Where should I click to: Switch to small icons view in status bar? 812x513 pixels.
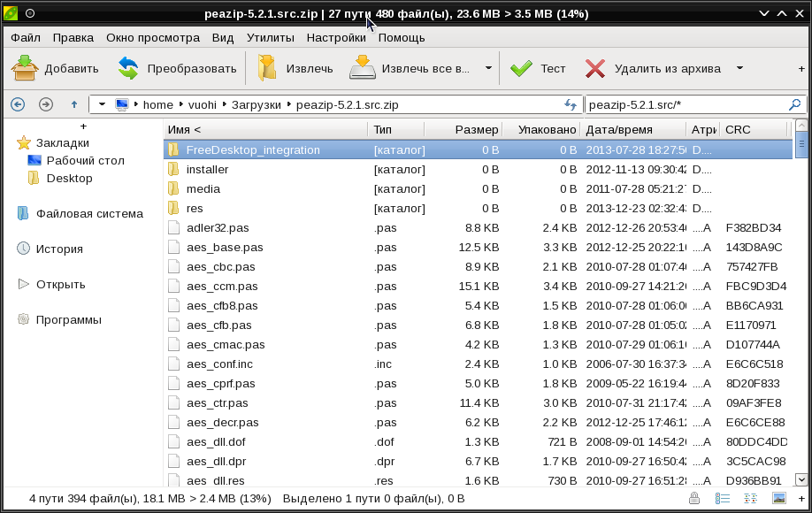(x=750, y=499)
